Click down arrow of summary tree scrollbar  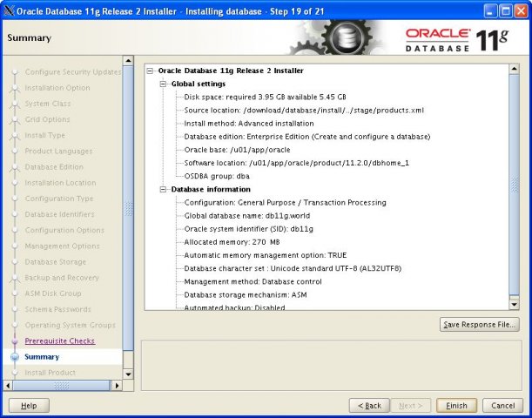[x=515, y=304]
